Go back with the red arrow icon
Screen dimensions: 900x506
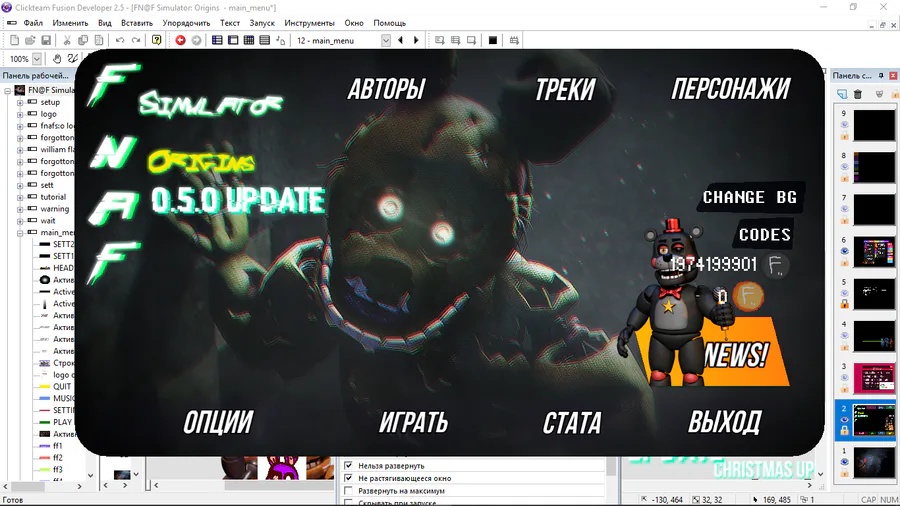180,40
